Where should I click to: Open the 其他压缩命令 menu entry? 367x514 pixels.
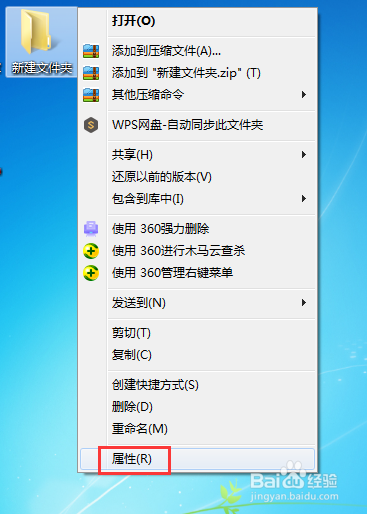coord(198,95)
